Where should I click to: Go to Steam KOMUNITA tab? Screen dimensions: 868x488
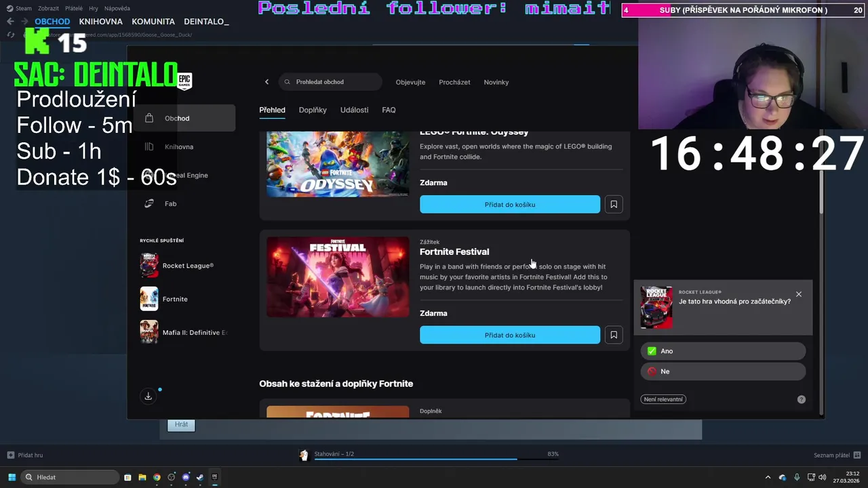pyautogui.click(x=153, y=22)
